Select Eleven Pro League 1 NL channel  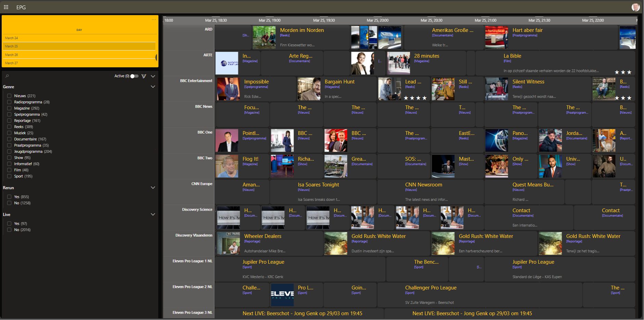click(x=192, y=261)
